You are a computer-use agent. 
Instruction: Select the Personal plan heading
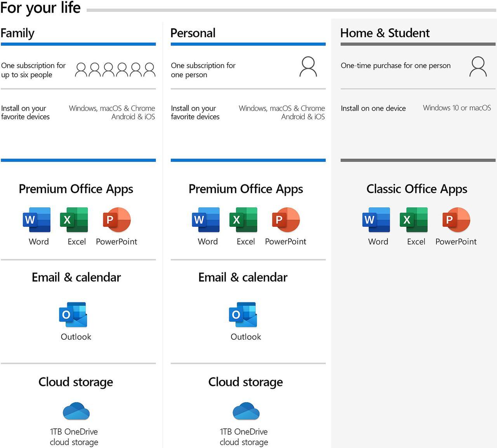(193, 33)
